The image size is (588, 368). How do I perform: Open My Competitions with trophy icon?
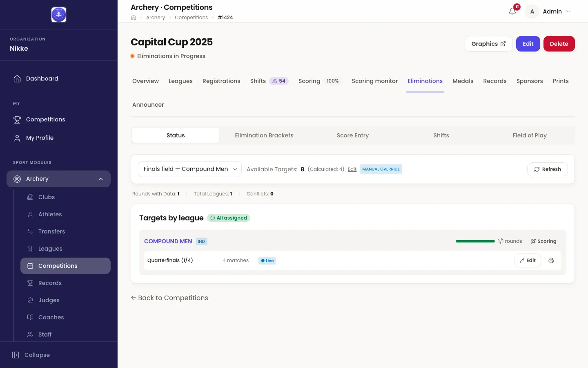pos(58,119)
